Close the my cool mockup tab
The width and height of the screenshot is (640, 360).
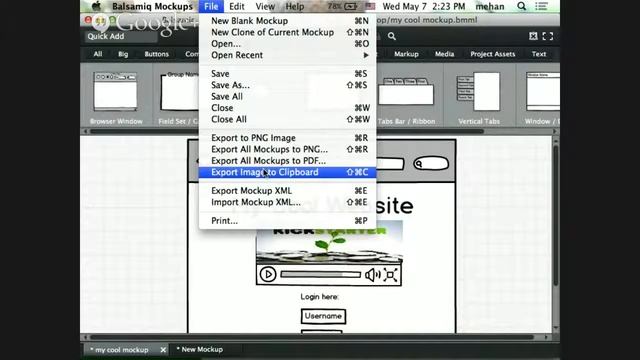click(x=163, y=350)
